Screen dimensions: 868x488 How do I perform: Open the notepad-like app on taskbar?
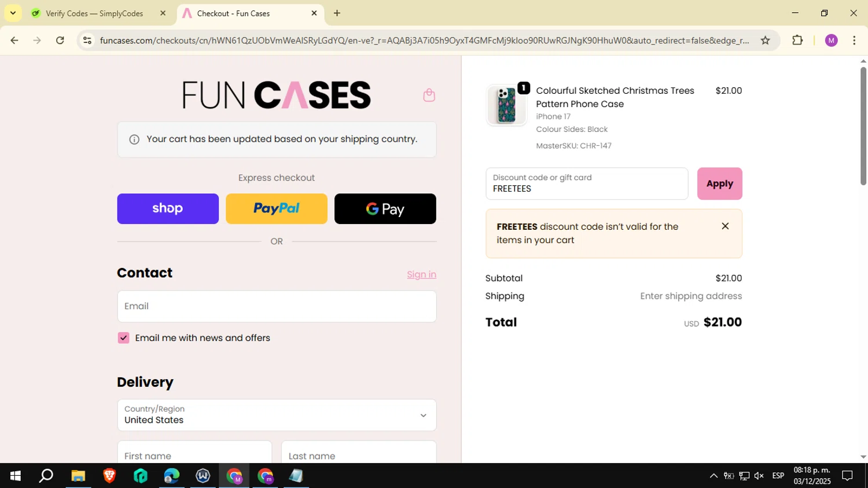[296, 476]
